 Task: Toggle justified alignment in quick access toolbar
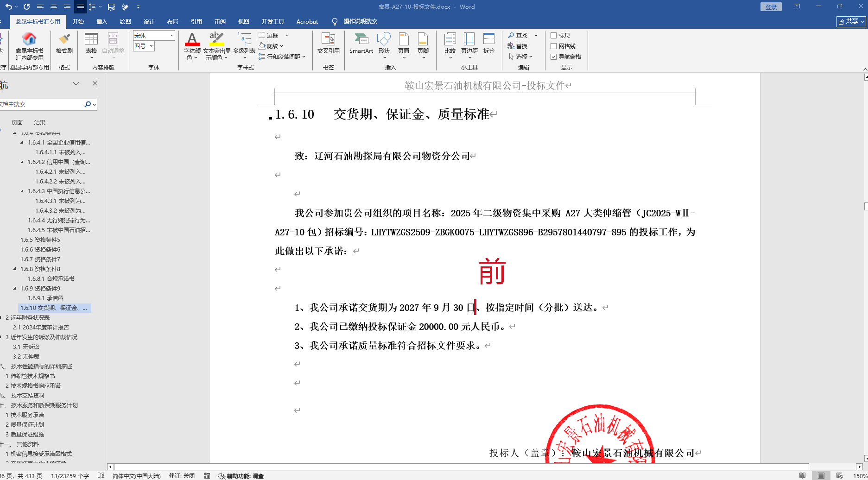pyautogui.click(x=81, y=7)
